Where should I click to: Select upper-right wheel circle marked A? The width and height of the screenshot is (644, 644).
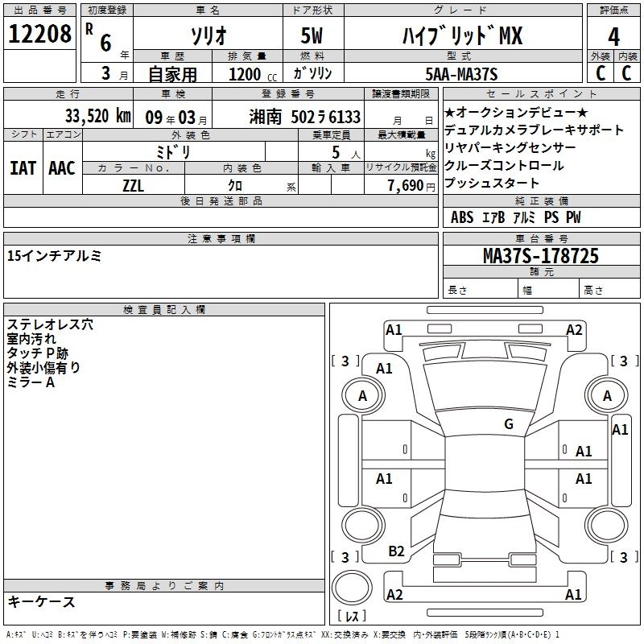click(607, 395)
